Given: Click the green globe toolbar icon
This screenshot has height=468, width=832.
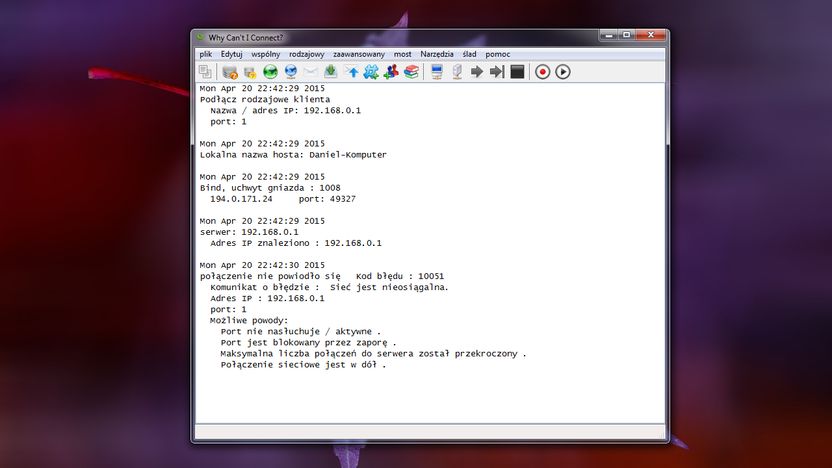Looking at the screenshot, I should (x=271, y=72).
